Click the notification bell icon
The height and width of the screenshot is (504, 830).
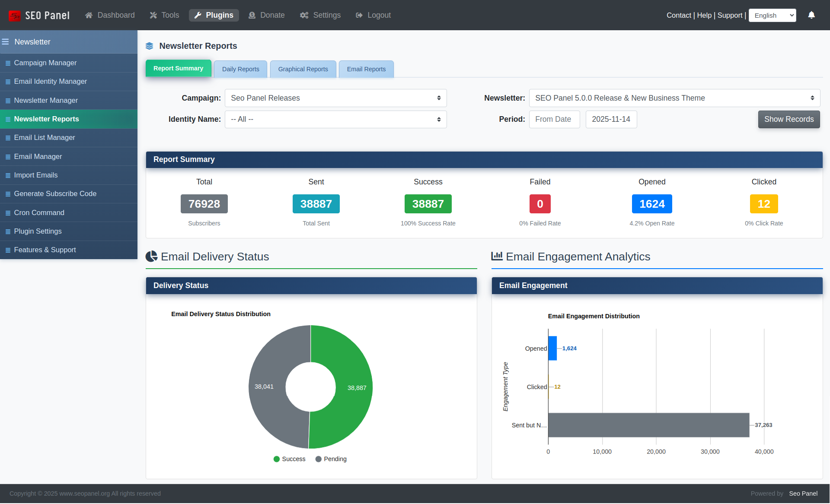[x=811, y=15]
